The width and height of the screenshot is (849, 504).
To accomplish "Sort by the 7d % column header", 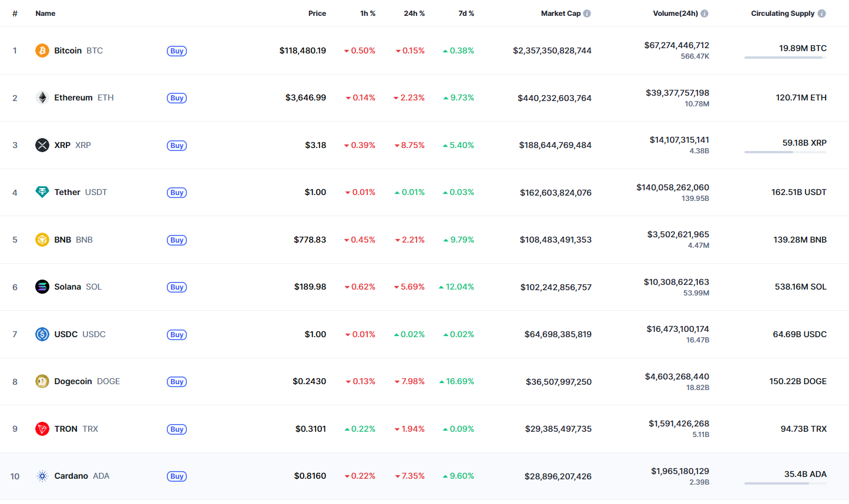I will 467,14.
